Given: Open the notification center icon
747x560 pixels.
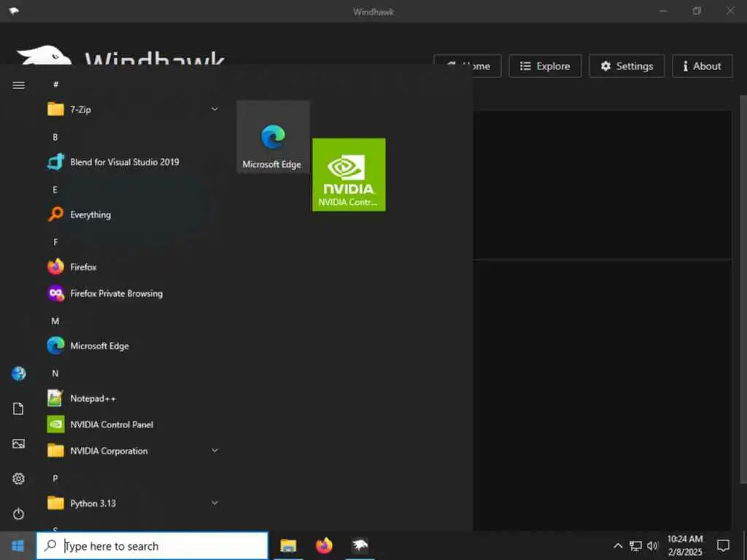Looking at the screenshot, I should [x=723, y=545].
